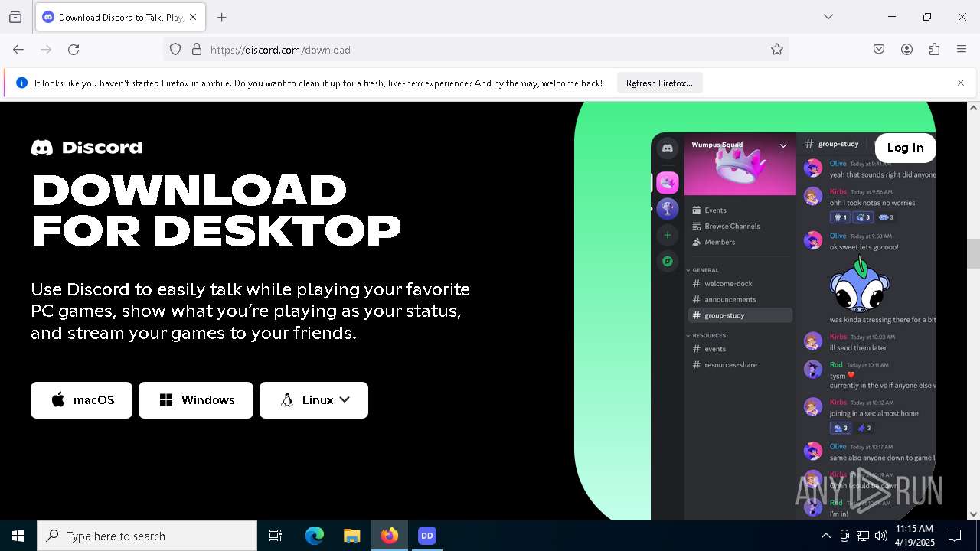
Task: Open File Explorer from the taskbar
Action: point(351,536)
